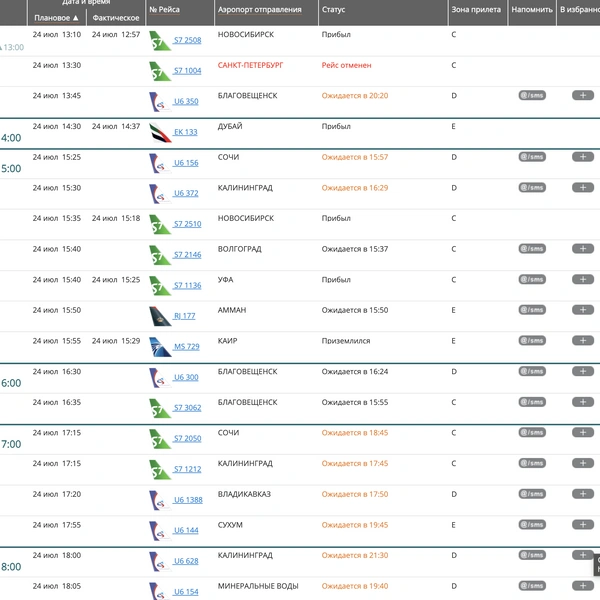
Task: Open flight link S7 1004
Action: pos(187,71)
